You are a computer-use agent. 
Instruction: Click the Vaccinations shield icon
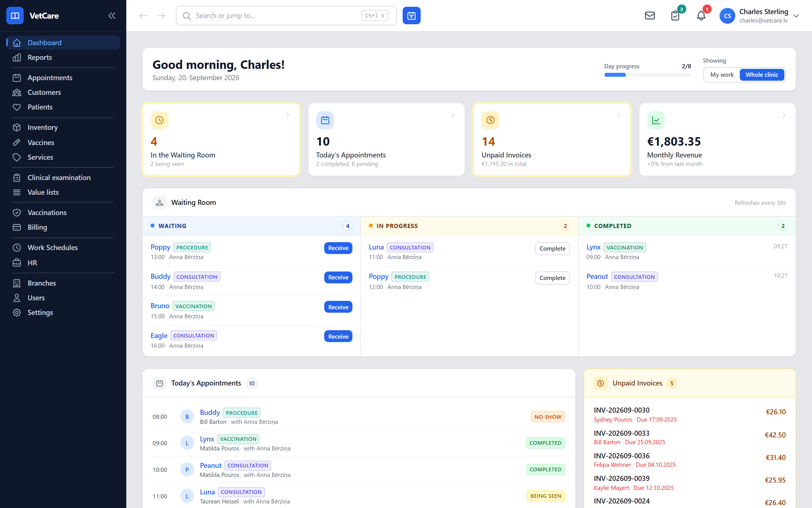(x=17, y=213)
